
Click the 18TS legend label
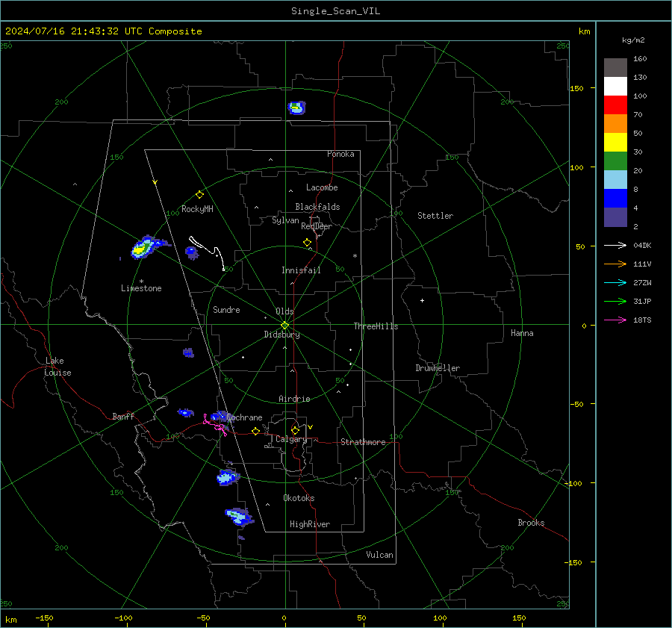642,320
